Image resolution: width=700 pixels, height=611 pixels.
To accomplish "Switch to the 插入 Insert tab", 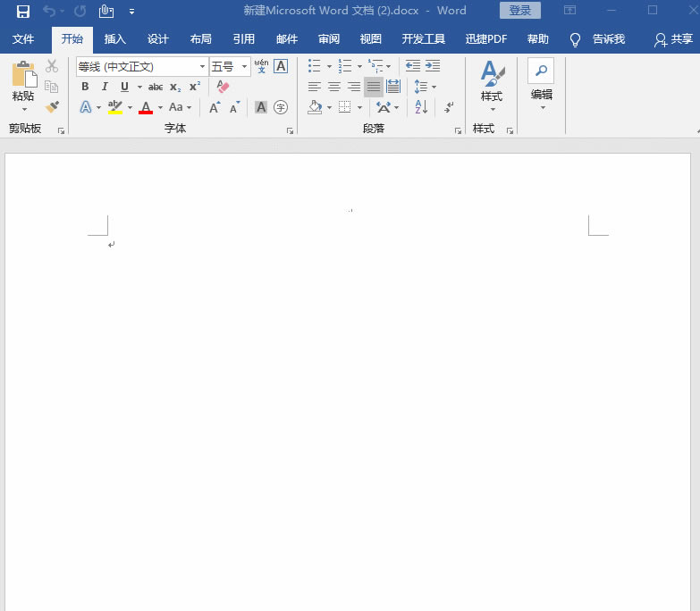I will coord(114,39).
